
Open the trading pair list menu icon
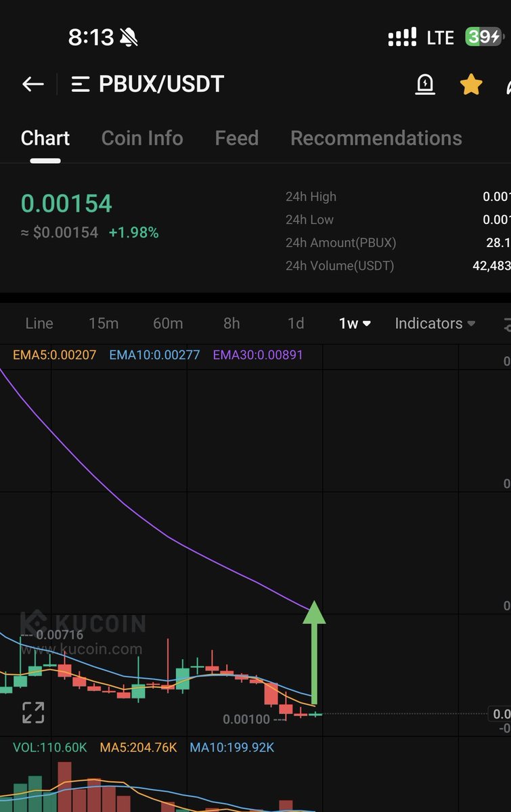point(81,84)
